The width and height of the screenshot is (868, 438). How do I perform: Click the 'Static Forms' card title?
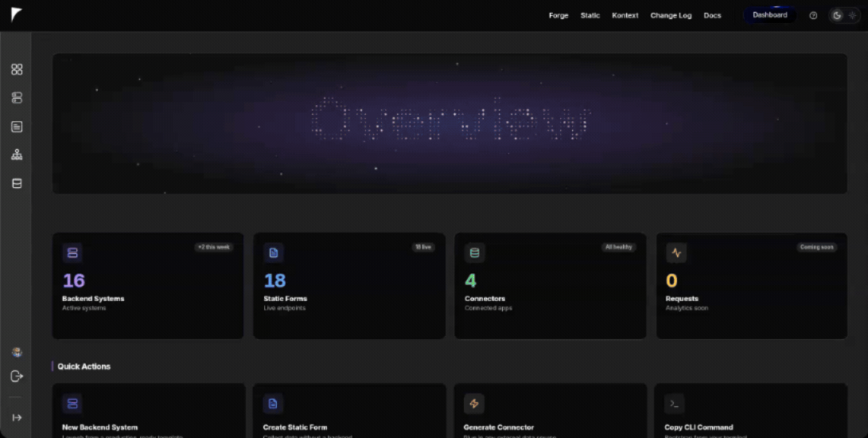pyautogui.click(x=285, y=299)
